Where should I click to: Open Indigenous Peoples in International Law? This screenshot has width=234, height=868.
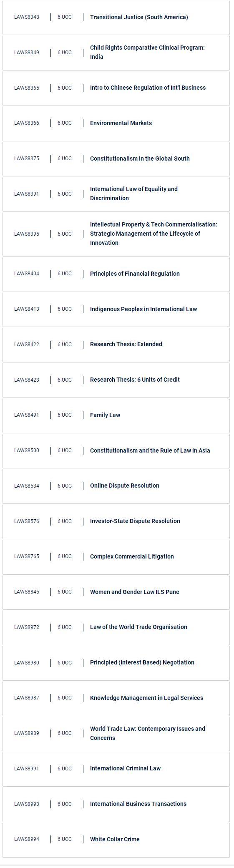click(116, 309)
